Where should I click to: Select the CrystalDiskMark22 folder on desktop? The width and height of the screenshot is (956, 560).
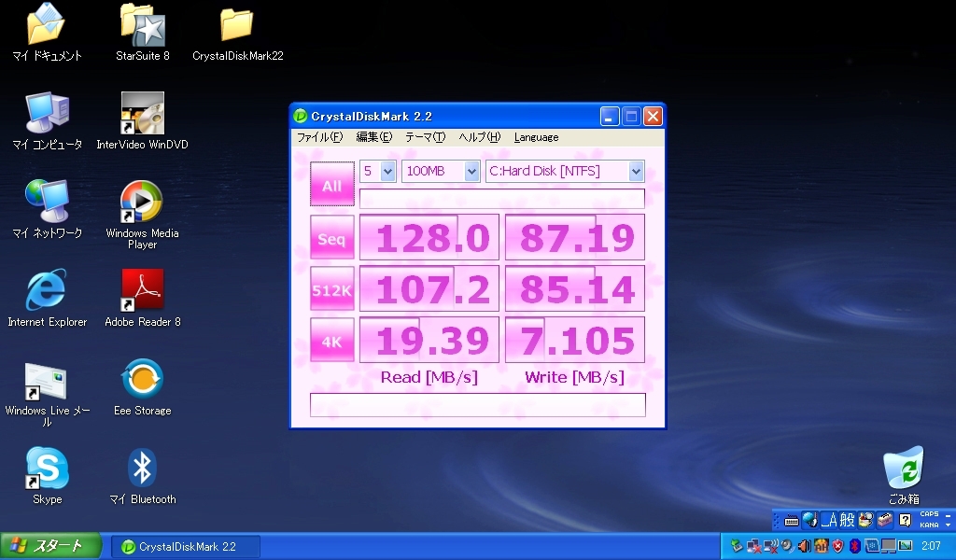237,26
